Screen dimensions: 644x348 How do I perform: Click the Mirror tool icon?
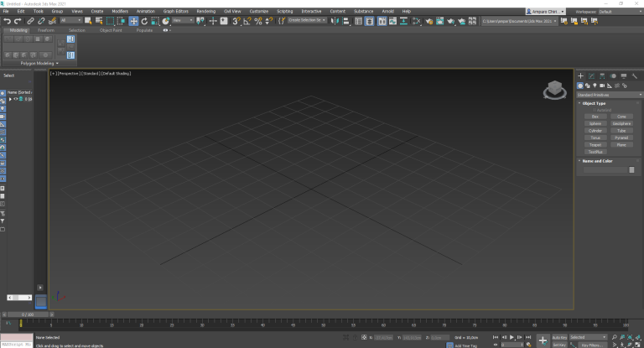coord(335,21)
